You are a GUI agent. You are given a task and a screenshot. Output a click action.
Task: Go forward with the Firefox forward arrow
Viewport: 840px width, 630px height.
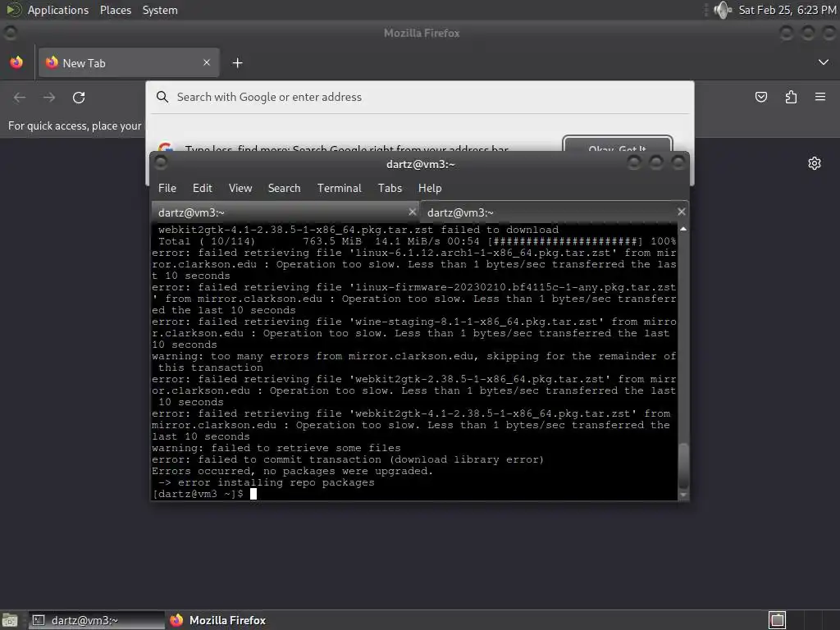click(49, 98)
